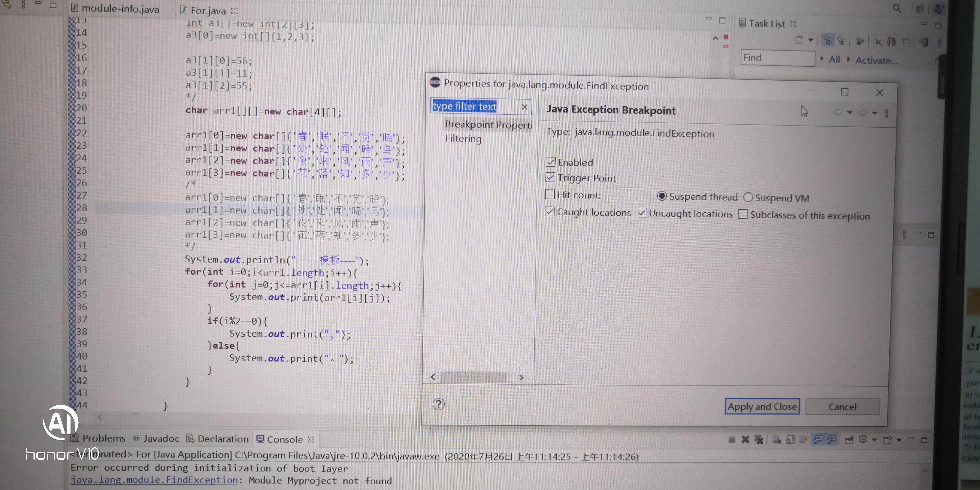Open the Javadoc tab
Image resolution: width=980 pixels, height=490 pixels.
pyautogui.click(x=156, y=439)
